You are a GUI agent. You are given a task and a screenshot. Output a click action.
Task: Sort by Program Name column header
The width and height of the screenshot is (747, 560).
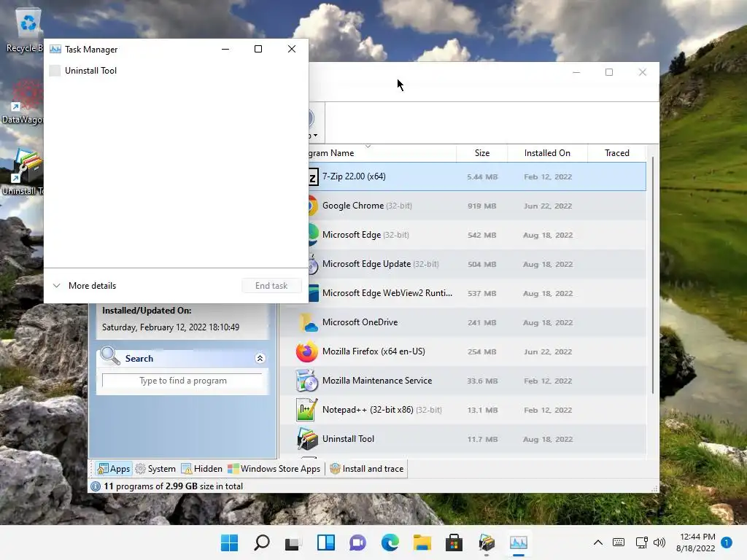click(x=382, y=153)
